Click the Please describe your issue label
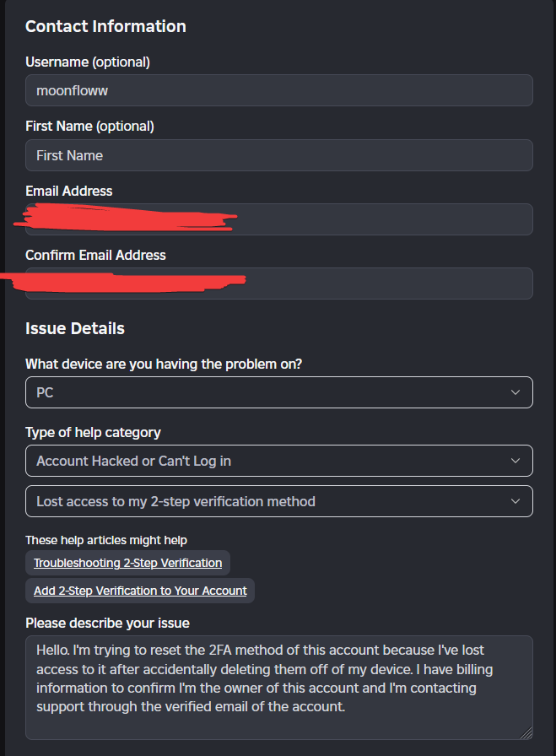Image resolution: width=556 pixels, height=756 pixels. point(107,623)
